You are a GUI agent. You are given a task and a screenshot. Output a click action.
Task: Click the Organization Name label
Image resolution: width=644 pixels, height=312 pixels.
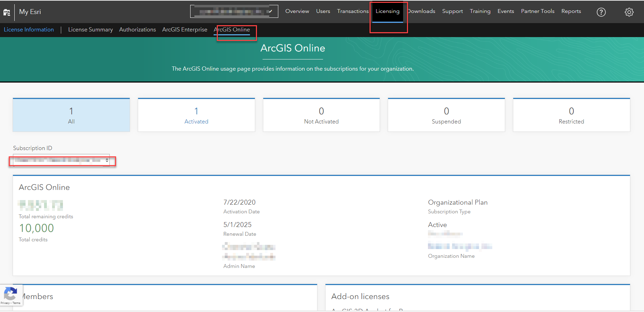tap(451, 256)
